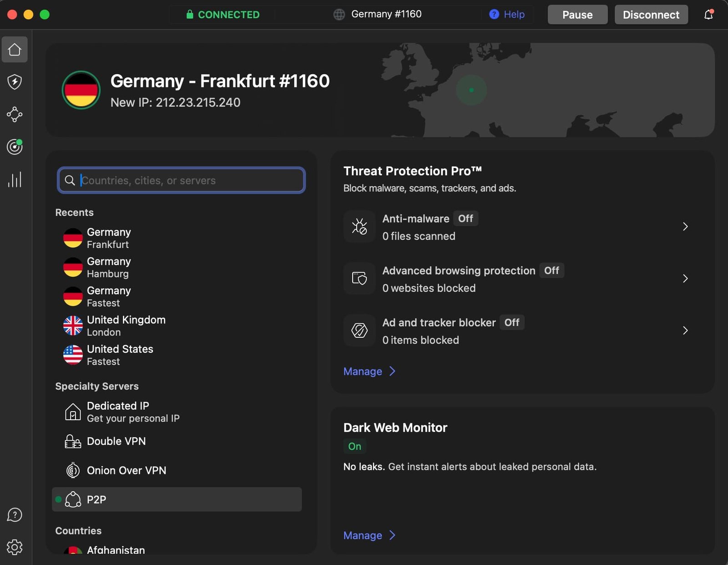Click the Ad and tracker blocker Off badge
Image resolution: width=728 pixels, height=565 pixels.
click(x=512, y=322)
